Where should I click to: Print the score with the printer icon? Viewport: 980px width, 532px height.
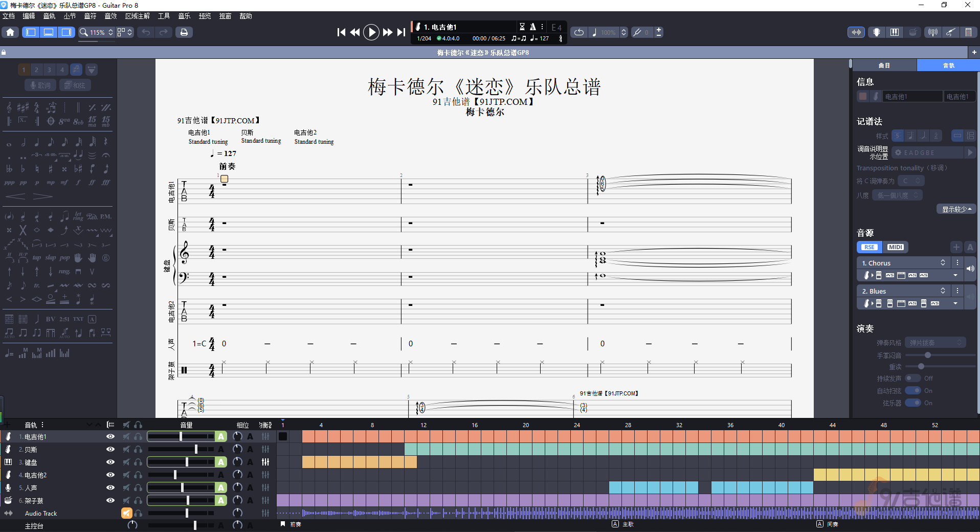[184, 32]
